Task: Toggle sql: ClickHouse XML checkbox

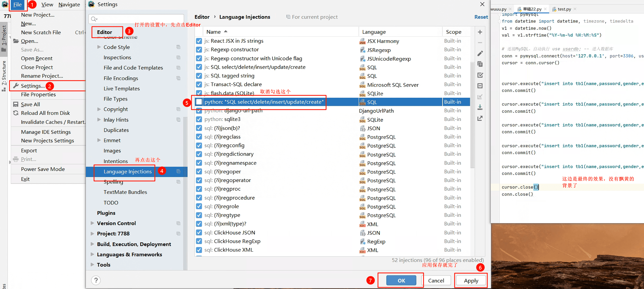Action: [199, 250]
